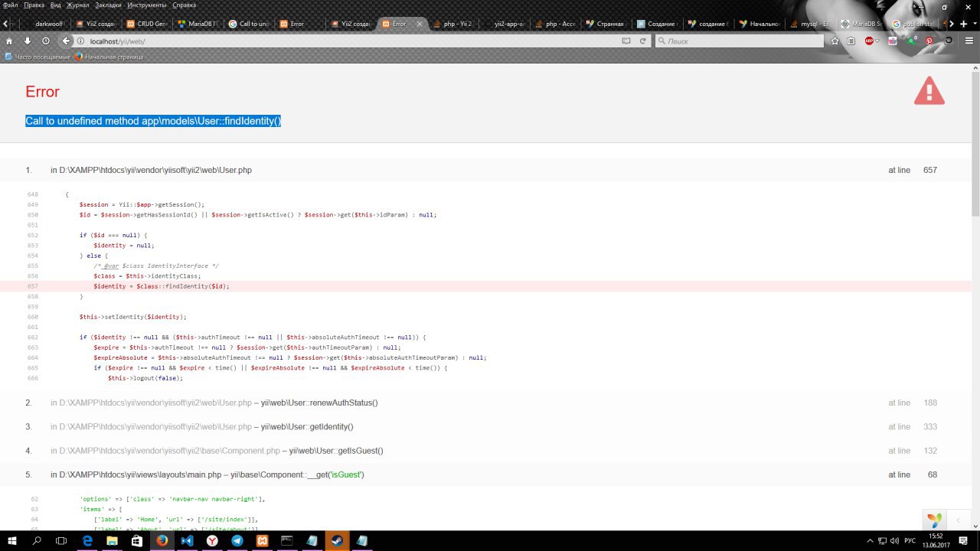Screen dimensions: 980x551
Task: Toggle reader view icon in address bar
Action: click(626, 41)
